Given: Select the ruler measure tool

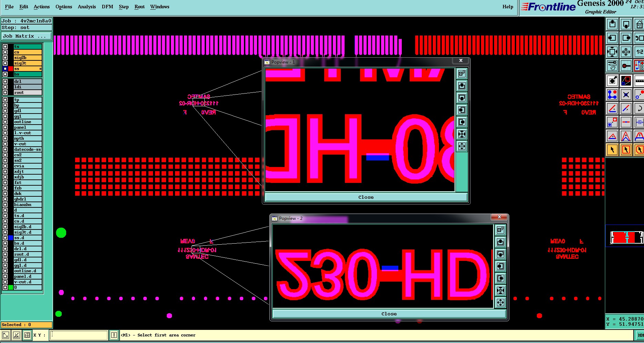Looking at the screenshot, I should point(639,81).
